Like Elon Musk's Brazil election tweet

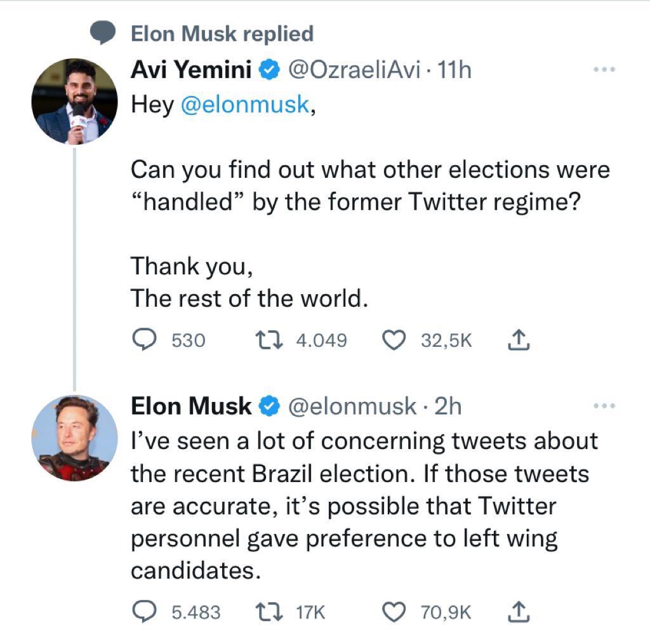394,612
